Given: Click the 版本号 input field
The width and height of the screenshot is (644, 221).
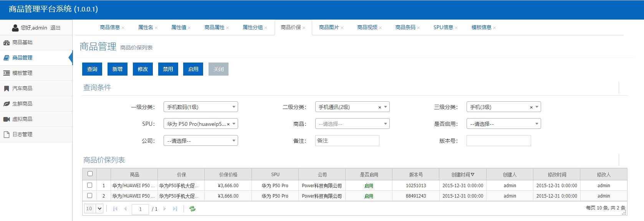Looking at the screenshot, I should click(499, 140).
